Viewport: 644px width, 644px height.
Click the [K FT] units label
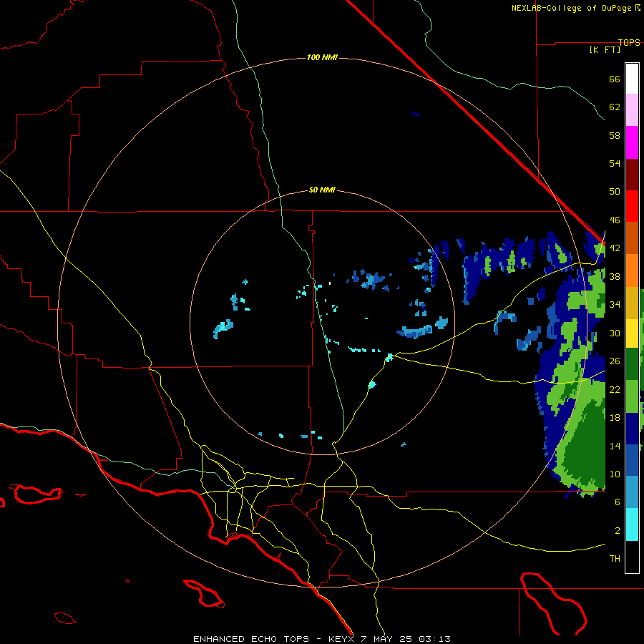[x=605, y=49]
